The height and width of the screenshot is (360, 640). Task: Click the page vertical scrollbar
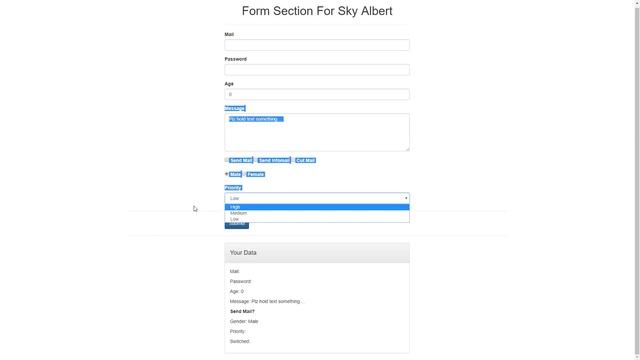point(637,180)
